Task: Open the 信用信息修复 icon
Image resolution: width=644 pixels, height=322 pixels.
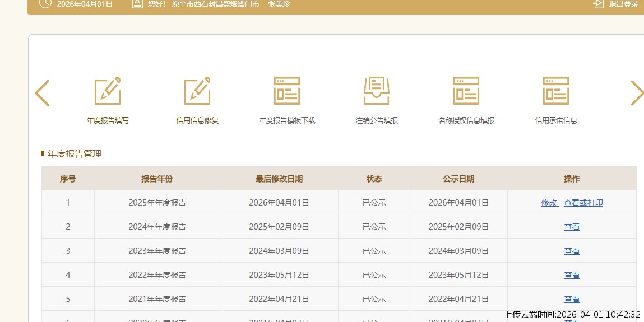Action: click(197, 91)
